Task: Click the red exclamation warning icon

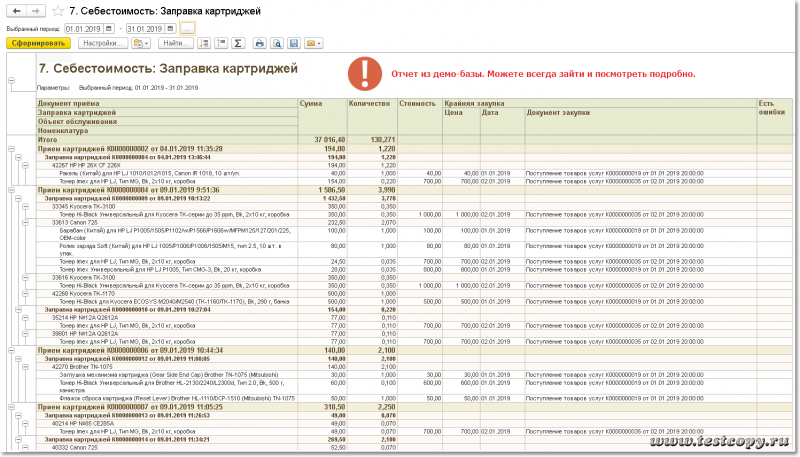Action: click(x=365, y=74)
